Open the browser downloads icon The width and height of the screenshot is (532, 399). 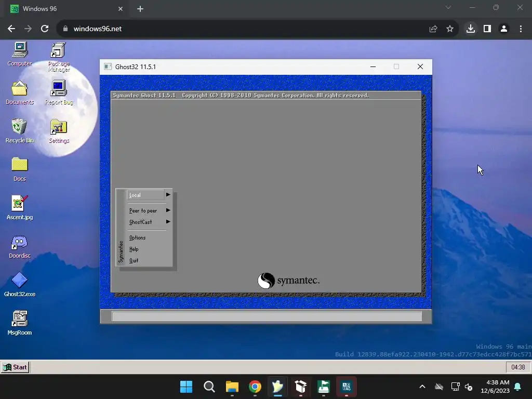(x=471, y=29)
